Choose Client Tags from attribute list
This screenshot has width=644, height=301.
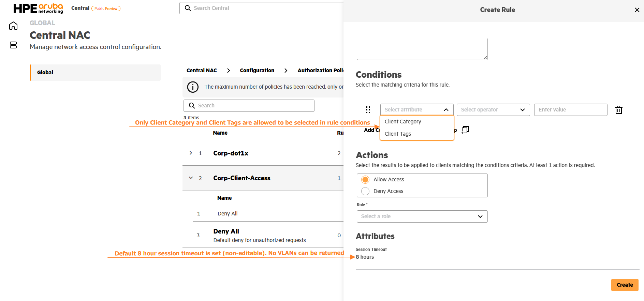(x=417, y=134)
